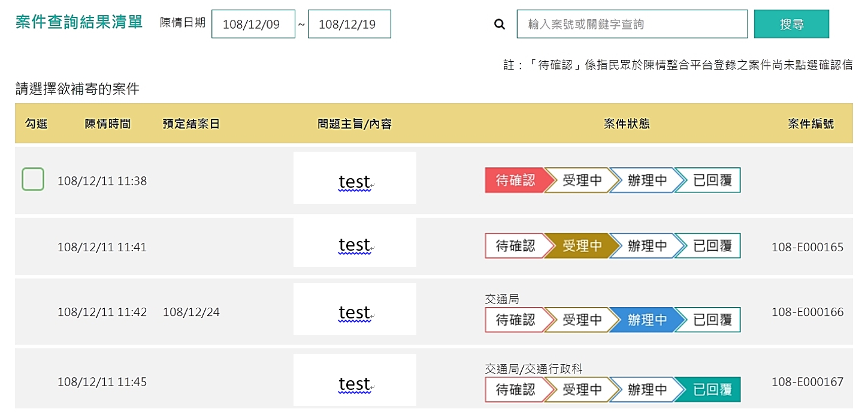This screenshot has width=868, height=415.
Task: Tick the checkbox for the 11:38 case
Action: click(x=33, y=179)
